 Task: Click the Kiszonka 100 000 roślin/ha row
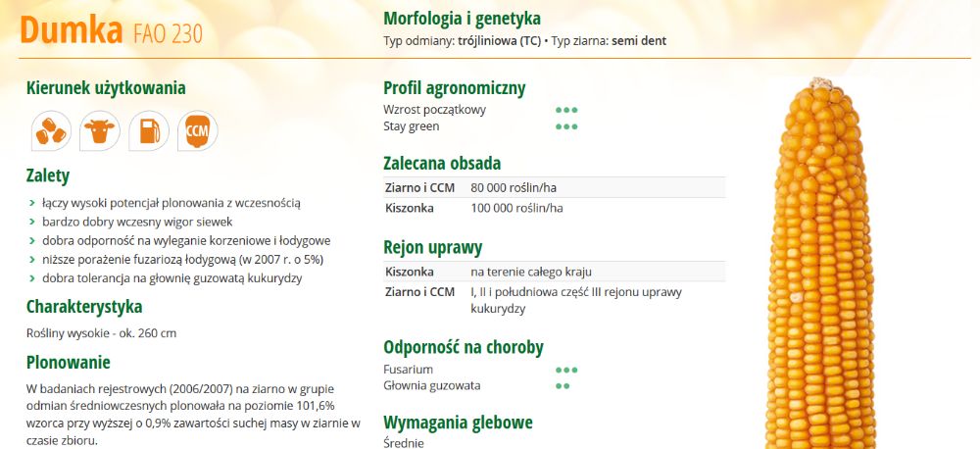click(555, 208)
